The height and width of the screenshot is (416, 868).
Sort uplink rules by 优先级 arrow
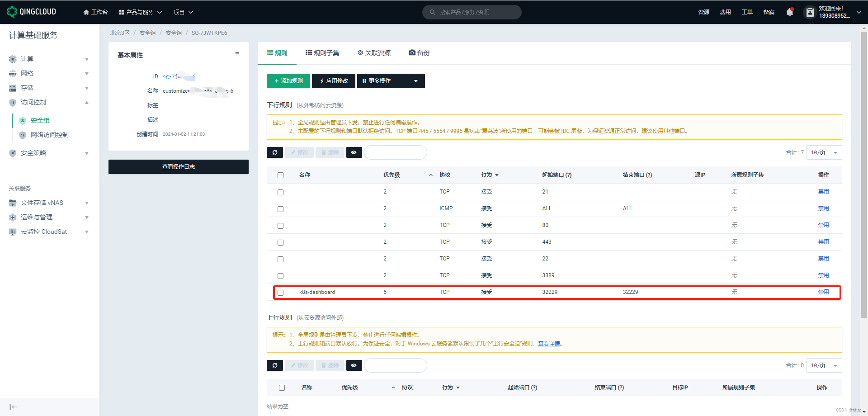393,388
